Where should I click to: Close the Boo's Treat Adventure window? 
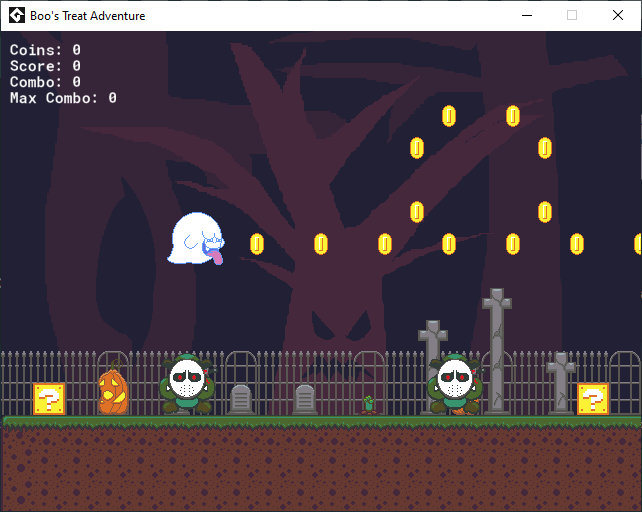tap(618, 15)
